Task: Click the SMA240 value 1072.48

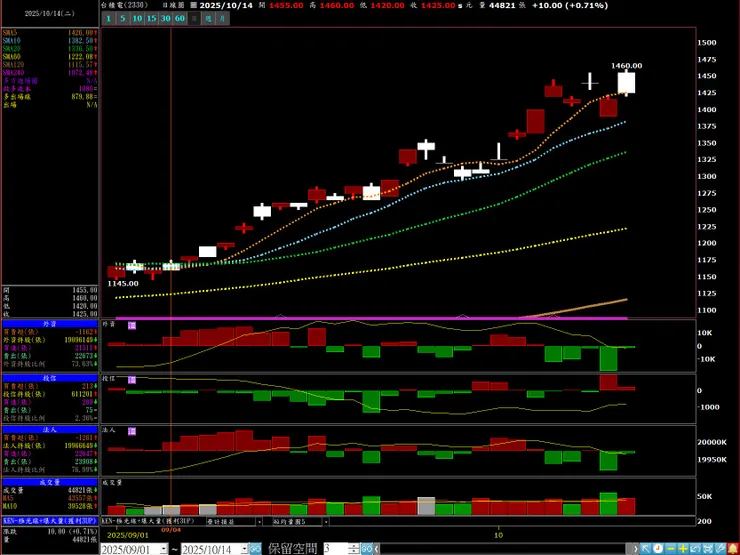Action: point(82,73)
